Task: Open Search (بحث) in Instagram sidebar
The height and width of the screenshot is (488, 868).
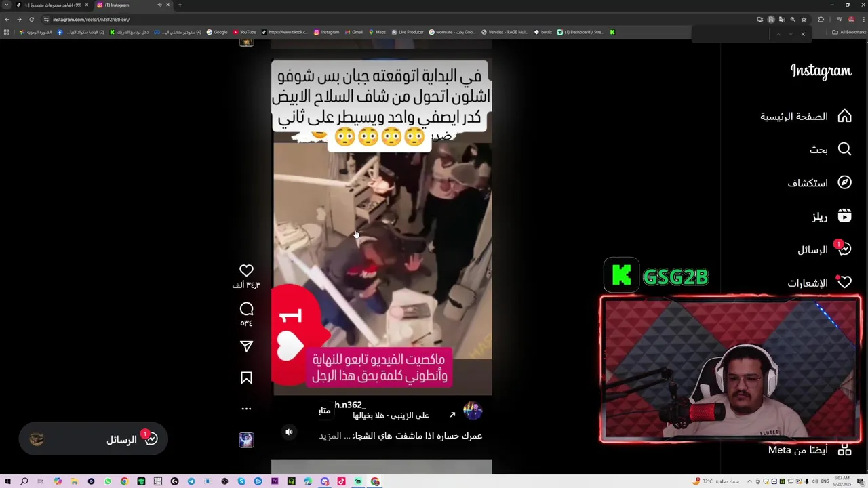Action: coord(830,149)
